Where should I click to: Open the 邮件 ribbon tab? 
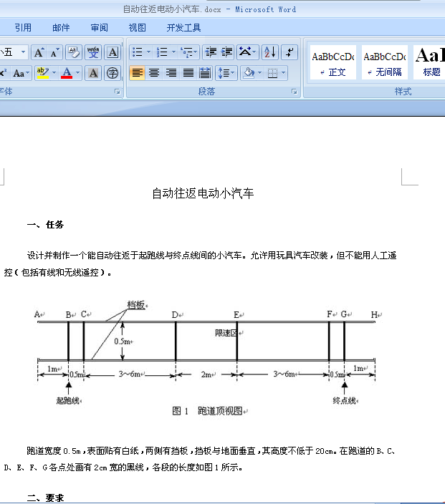point(61,28)
